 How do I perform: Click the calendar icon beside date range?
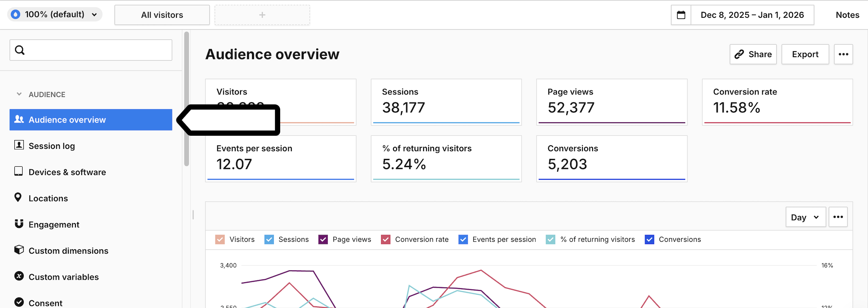point(681,15)
